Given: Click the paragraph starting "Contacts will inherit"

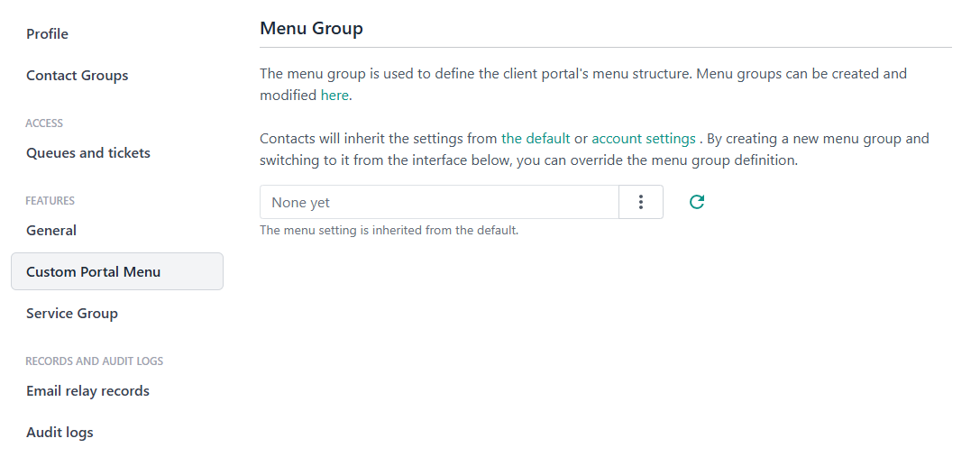Looking at the screenshot, I should point(379,139).
